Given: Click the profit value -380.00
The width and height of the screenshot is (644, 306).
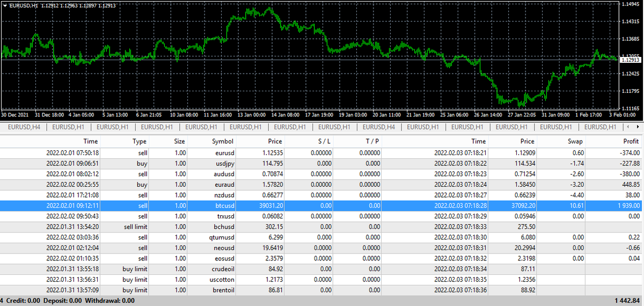Looking at the screenshot, I should coord(629,174).
